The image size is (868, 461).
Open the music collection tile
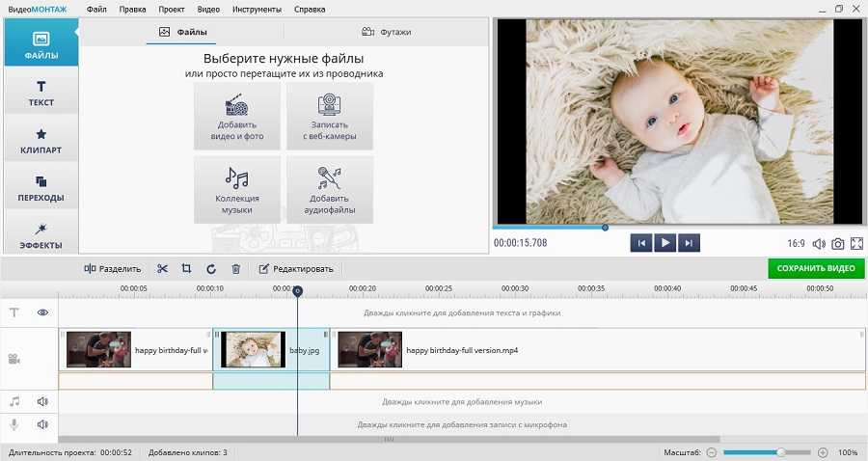[236, 189]
